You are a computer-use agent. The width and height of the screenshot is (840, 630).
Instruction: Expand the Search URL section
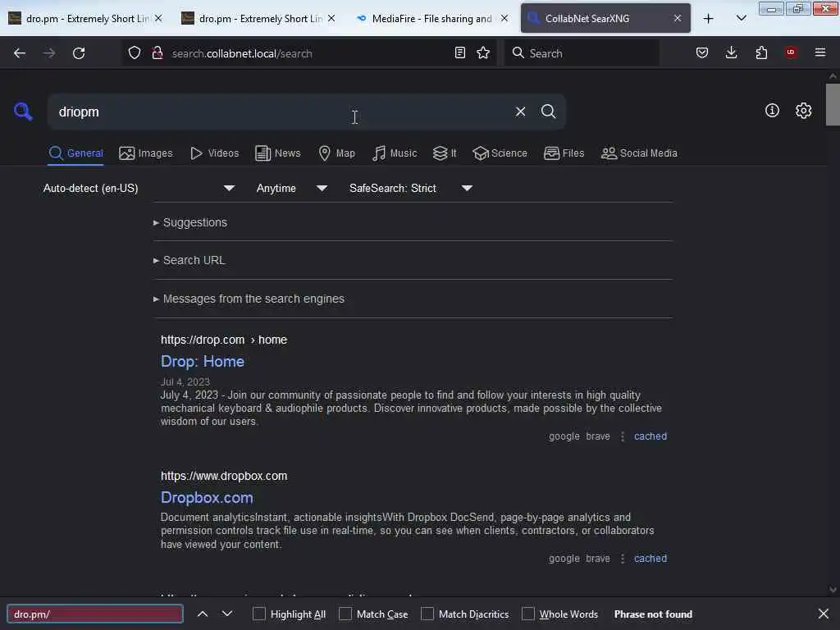[x=189, y=260]
